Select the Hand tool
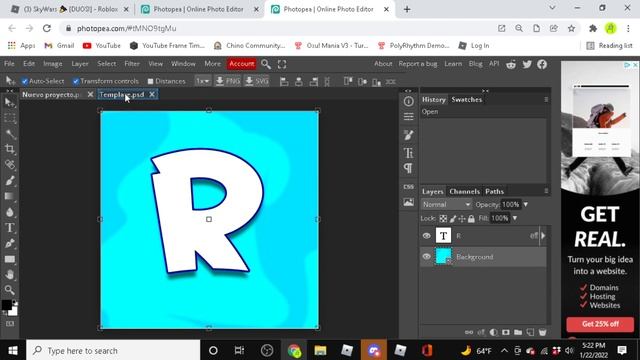Viewport: 640px width, 360px height. (10, 275)
